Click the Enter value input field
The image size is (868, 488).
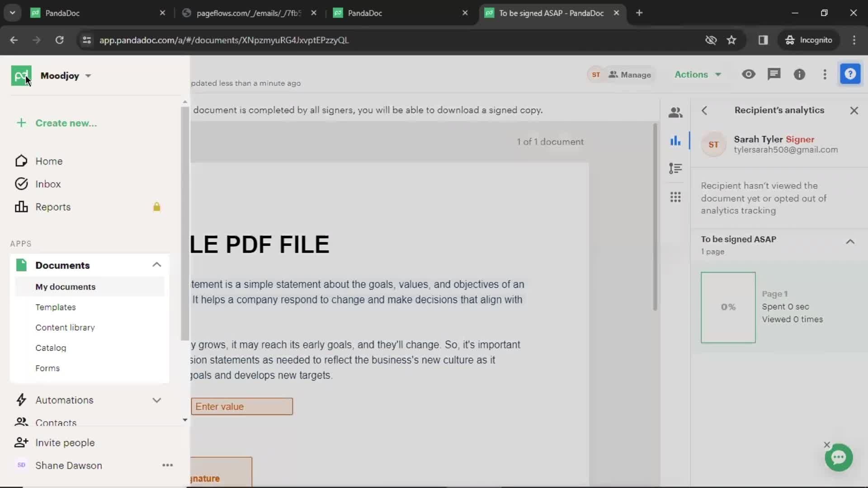pos(242,406)
